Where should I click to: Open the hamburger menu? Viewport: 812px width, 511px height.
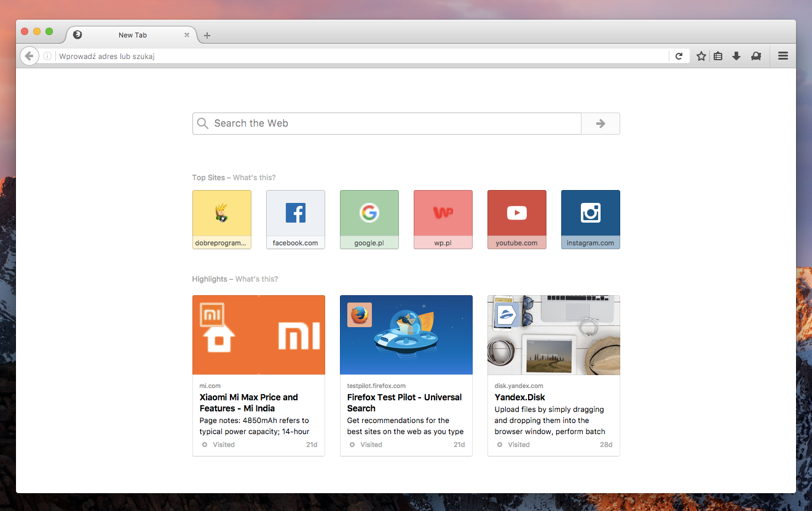point(783,56)
